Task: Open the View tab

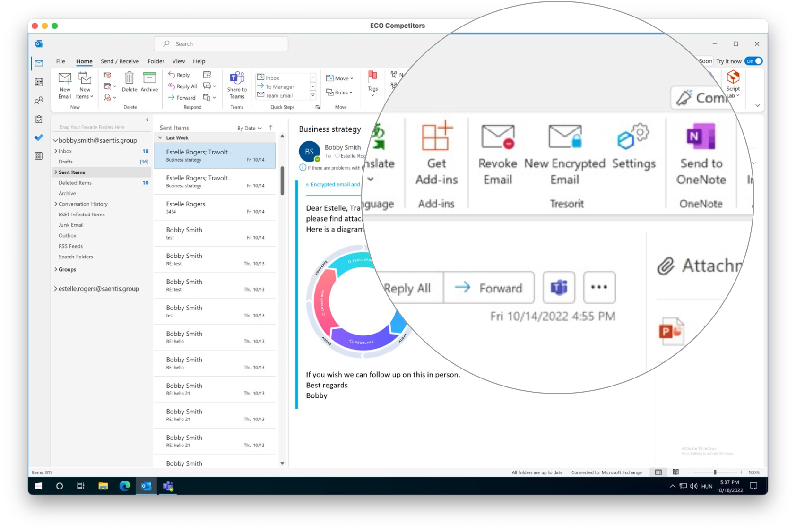Action: 179,61
